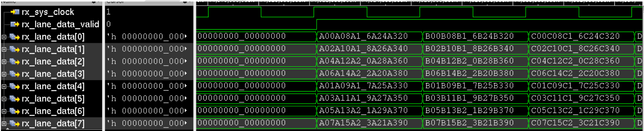Click the rx_lane_data[3] cursor hex value
The image size is (644, 131).
(147, 74)
